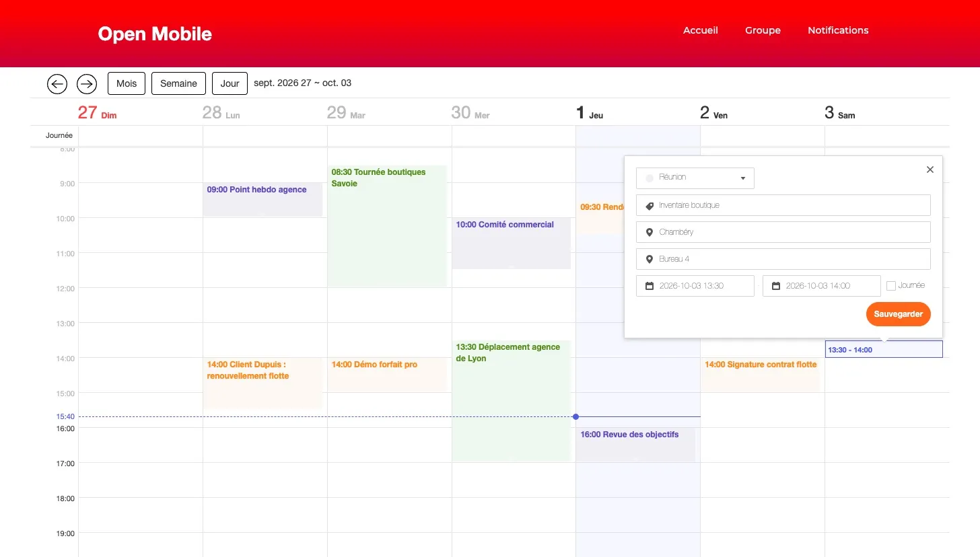980x557 pixels.
Task: Edit the Inventaire boutique title field
Action: click(783, 205)
